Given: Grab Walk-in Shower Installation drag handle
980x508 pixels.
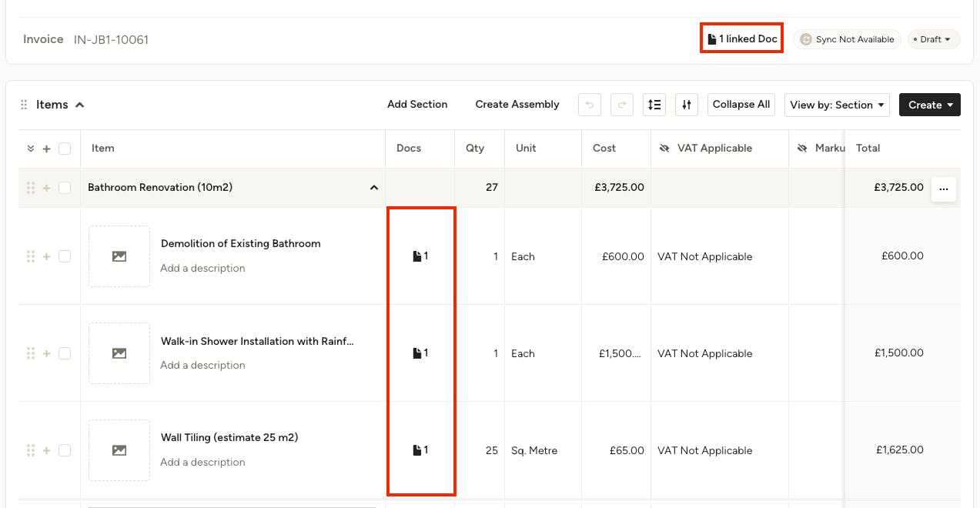Looking at the screenshot, I should (x=31, y=353).
